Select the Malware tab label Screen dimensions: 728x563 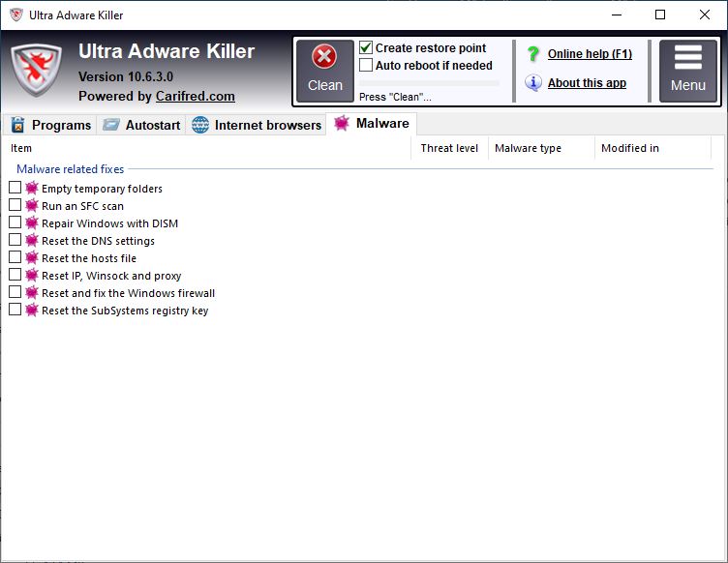pos(382,124)
